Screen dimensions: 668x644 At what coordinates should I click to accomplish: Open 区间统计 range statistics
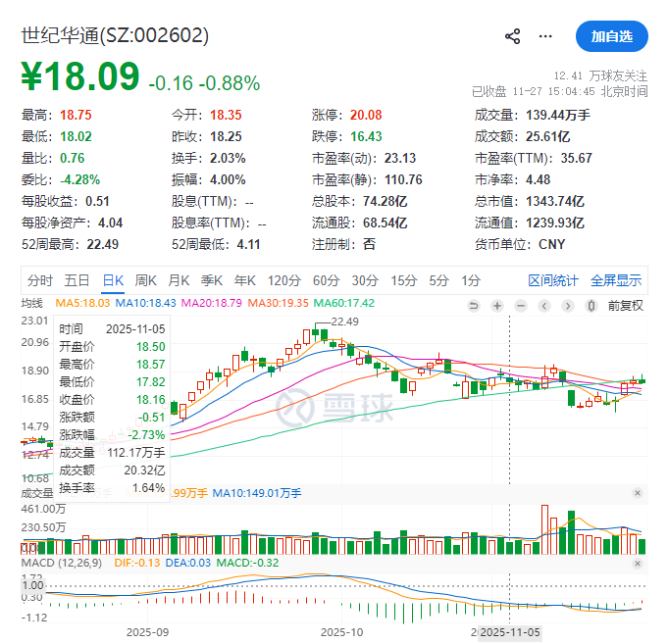(552, 280)
